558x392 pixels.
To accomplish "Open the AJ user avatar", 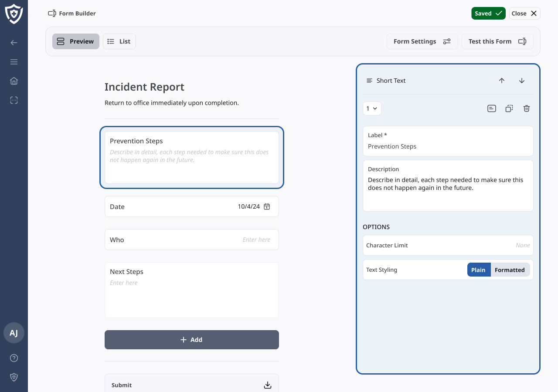I will coord(14,333).
